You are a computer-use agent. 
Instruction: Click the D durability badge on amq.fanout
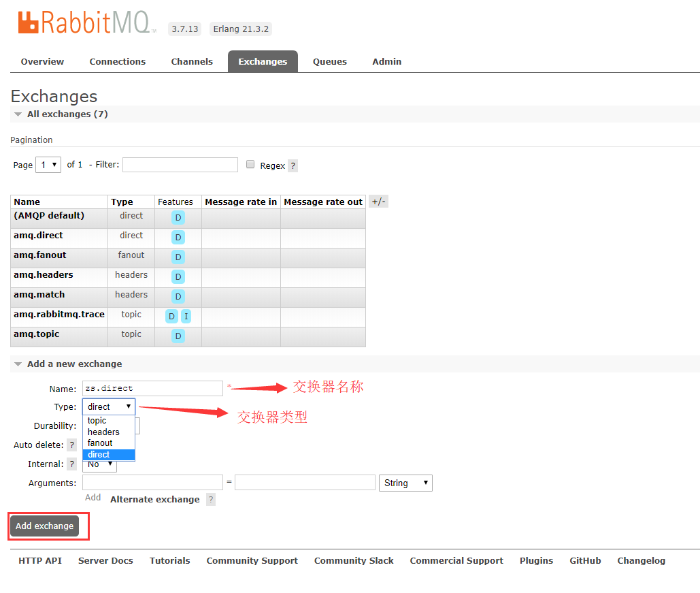178,257
